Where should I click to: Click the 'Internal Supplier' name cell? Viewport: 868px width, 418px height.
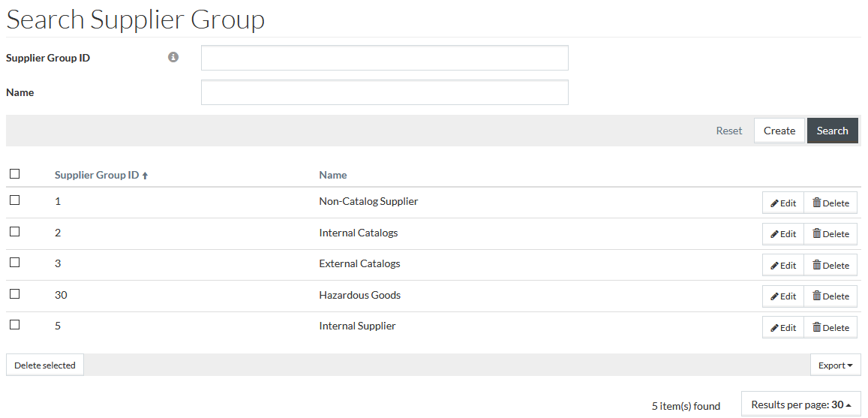tap(358, 326)
